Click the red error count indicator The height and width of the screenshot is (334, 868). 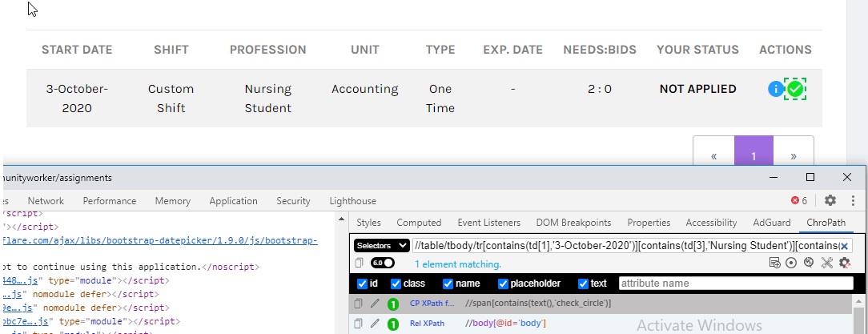[x=799, y=200]
